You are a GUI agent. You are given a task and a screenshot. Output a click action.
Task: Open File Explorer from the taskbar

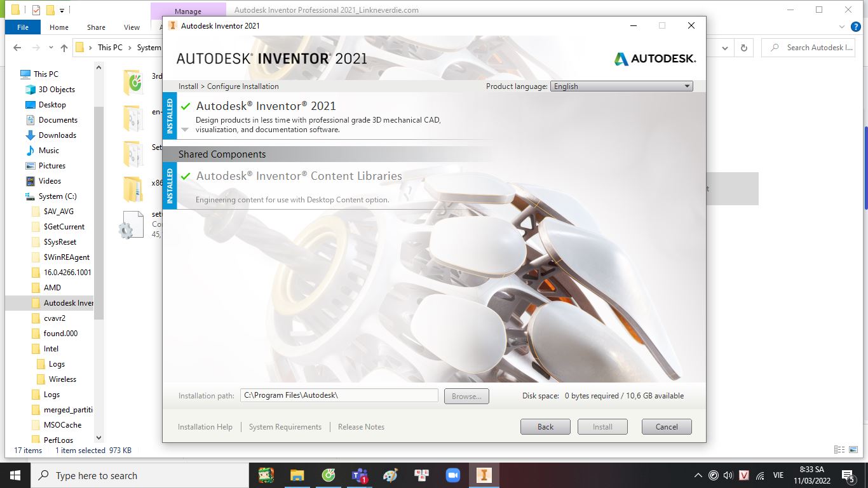point(297,475)
